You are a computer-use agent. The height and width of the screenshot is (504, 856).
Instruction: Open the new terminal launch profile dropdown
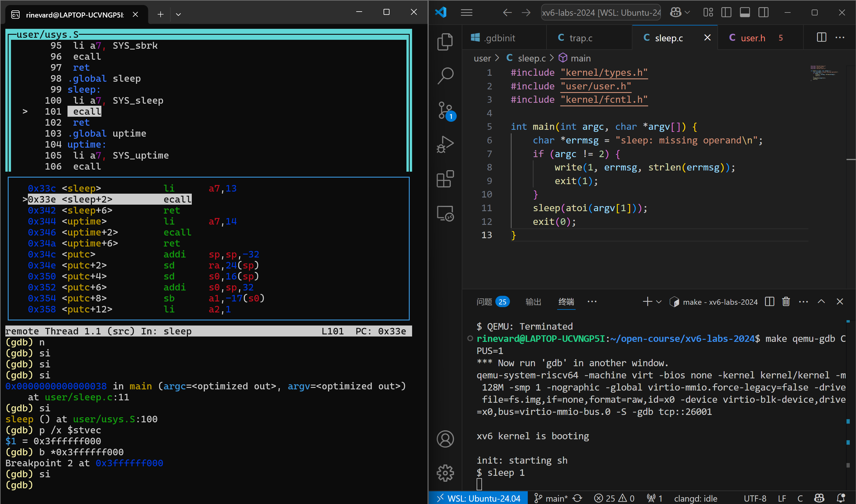pyautogui.click(x=659, y=301)
